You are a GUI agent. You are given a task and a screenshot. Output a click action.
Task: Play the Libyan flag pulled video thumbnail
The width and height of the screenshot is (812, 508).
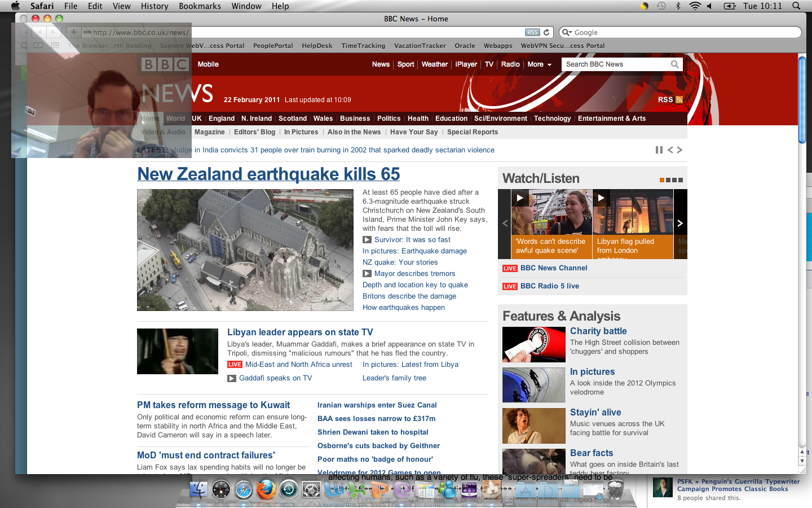(601, 198)
